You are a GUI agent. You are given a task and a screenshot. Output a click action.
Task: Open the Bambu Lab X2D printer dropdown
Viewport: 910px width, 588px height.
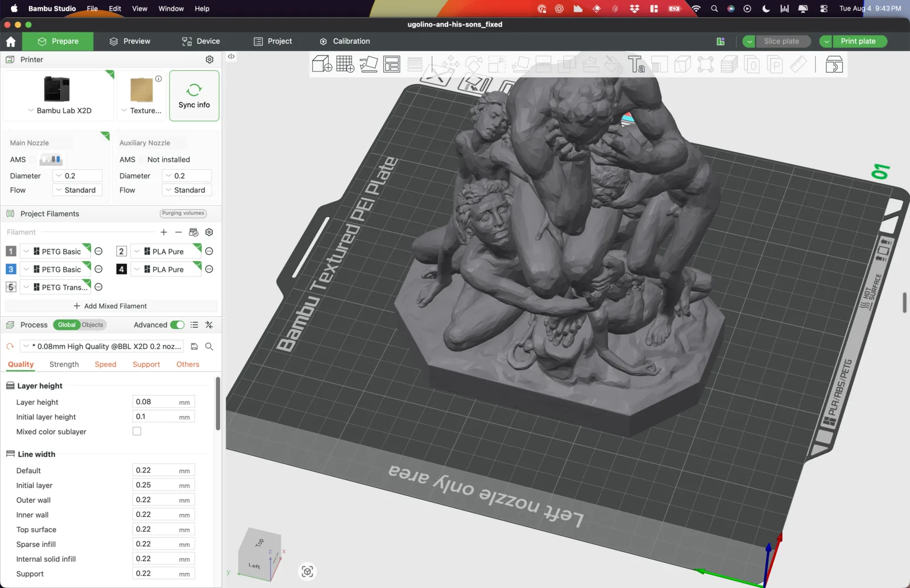tap(59, 111)
